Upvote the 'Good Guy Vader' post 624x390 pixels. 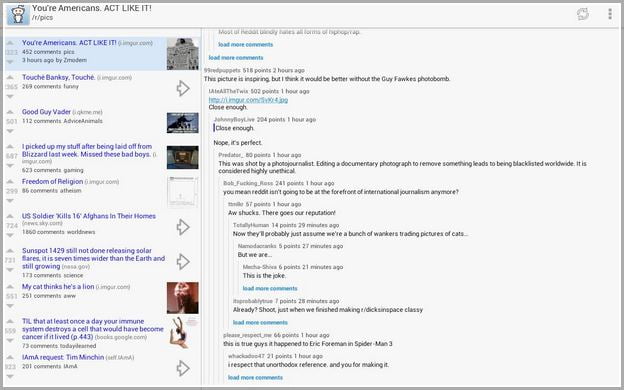(10, 112)
